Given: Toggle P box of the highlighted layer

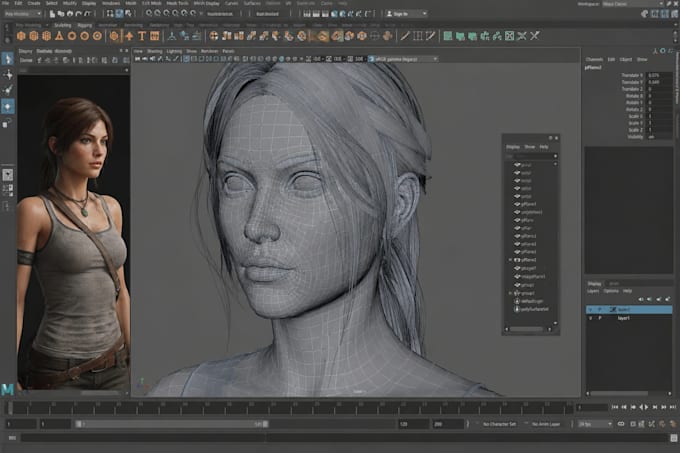Looking at the screenshot, I should pos(600,310).
